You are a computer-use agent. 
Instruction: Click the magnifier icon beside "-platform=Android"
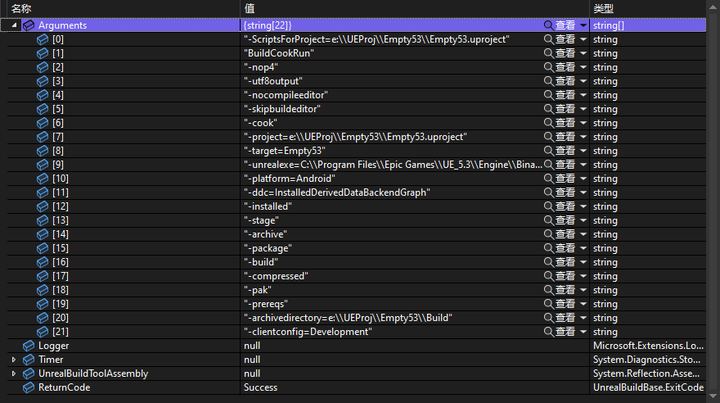548,178
